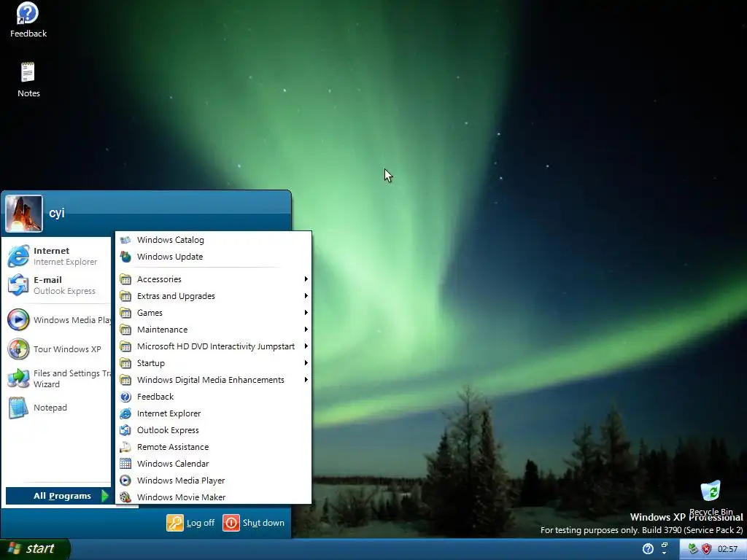Select Remote Assistance menu entry text
The image size is (747, 560).
[x=173, y=447]
